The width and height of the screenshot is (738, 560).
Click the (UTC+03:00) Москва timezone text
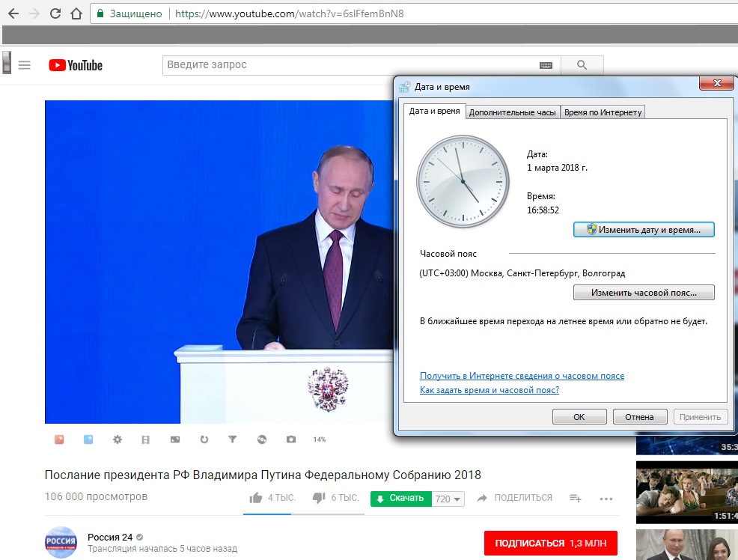tap(522, 273)
